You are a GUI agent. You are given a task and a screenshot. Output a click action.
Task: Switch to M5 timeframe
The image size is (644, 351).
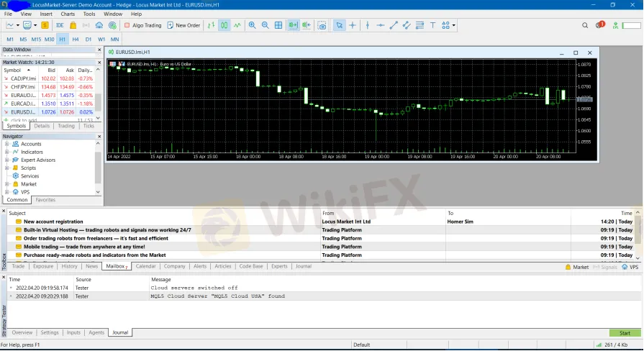pyautogui.click(x=23, y=40)
